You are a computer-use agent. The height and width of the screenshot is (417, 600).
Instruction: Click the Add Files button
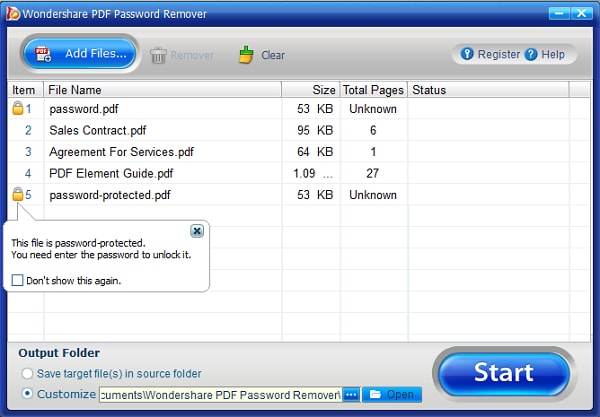pyautogui.click(x=80, y=54)
